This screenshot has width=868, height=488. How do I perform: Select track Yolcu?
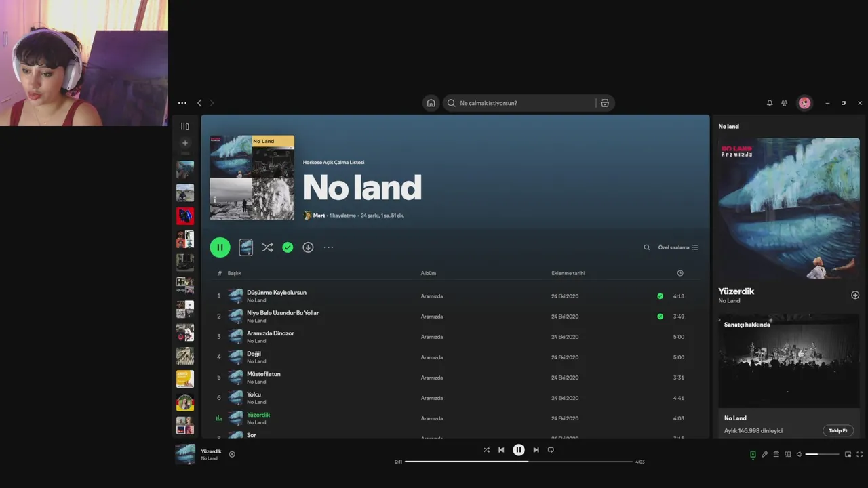[x=455, y=398]
